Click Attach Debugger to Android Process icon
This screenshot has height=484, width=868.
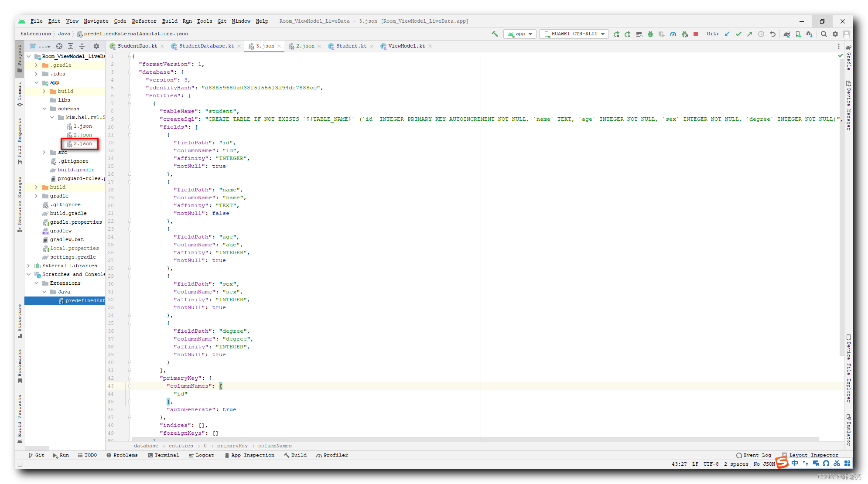point(684,34)
